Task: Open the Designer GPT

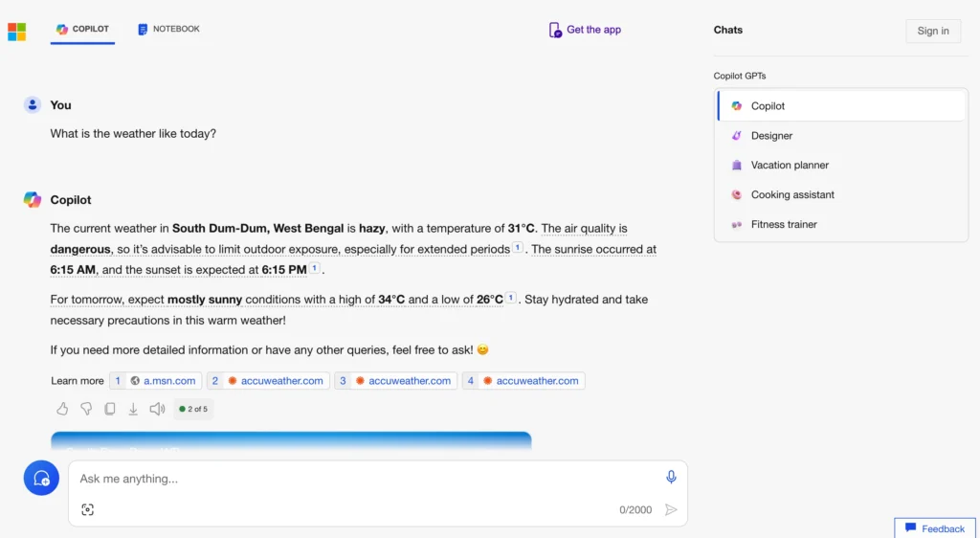Action: 841,136
